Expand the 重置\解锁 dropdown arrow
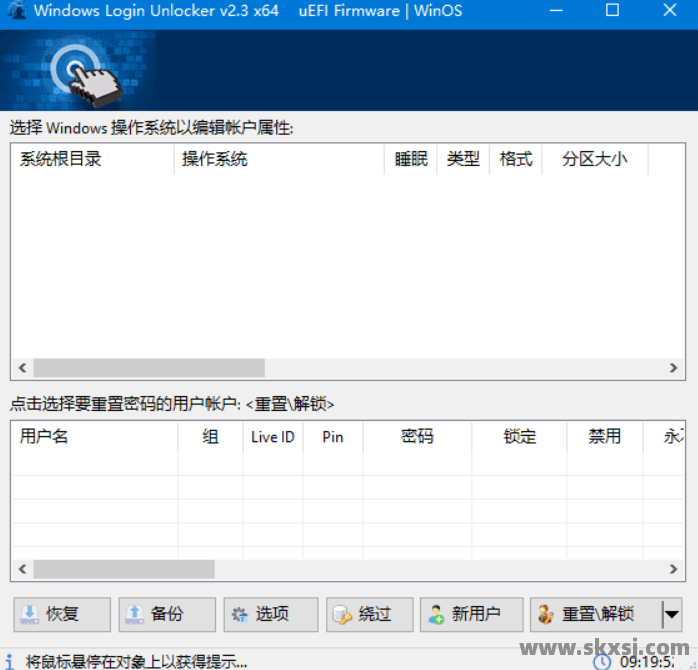698x670 pixels. point(672,614)
